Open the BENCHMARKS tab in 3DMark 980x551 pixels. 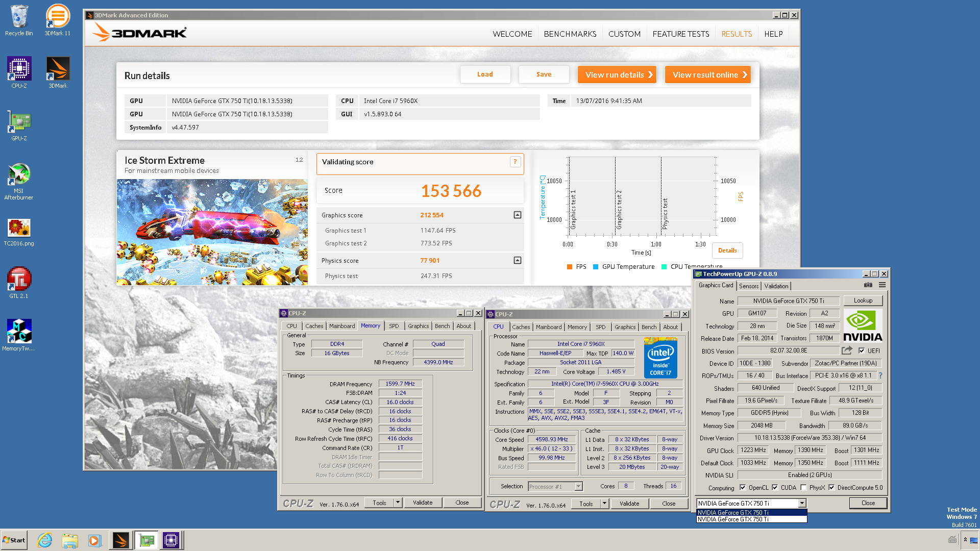pyautogui.click(x=570, y=34)
